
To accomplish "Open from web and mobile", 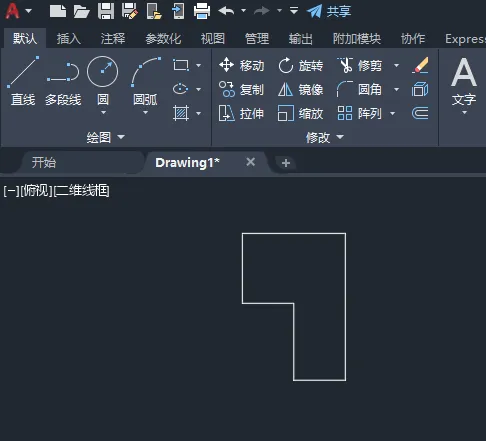I will pyautogui.click(x=154, y=11).
